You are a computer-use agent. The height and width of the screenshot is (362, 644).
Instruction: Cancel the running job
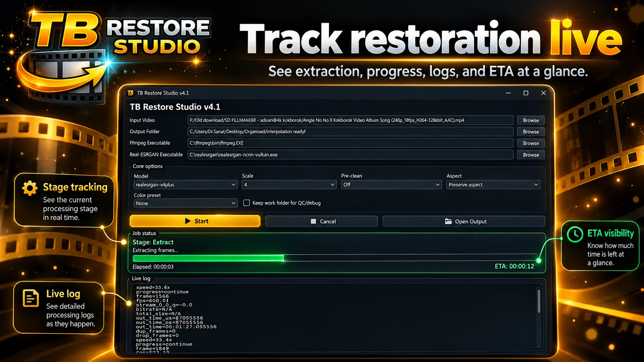tap(322, 222)
